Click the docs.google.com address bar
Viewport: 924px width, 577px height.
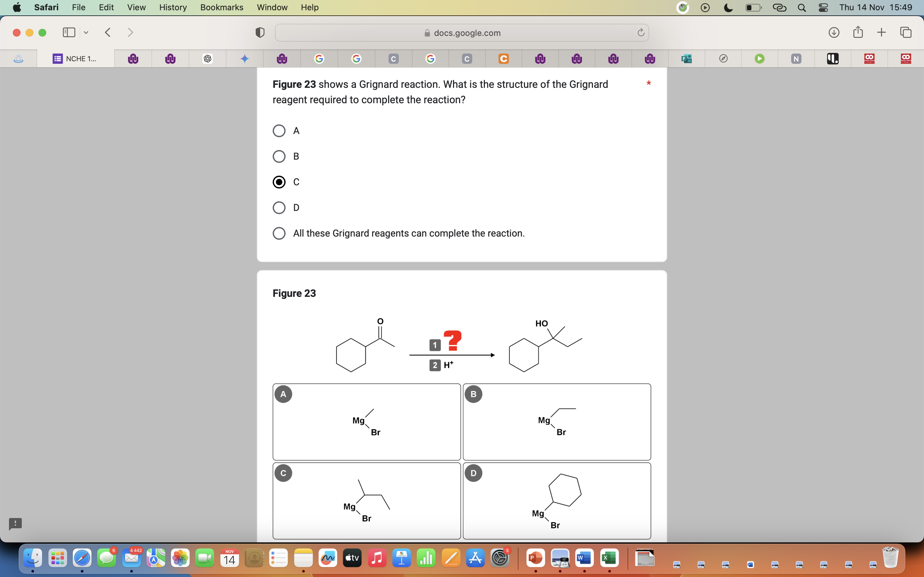point(462,32)
